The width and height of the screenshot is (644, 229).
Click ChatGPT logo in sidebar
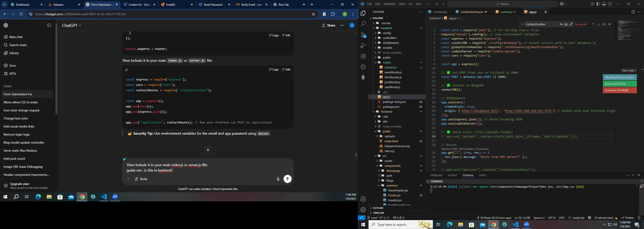click(x=6, y=25)
